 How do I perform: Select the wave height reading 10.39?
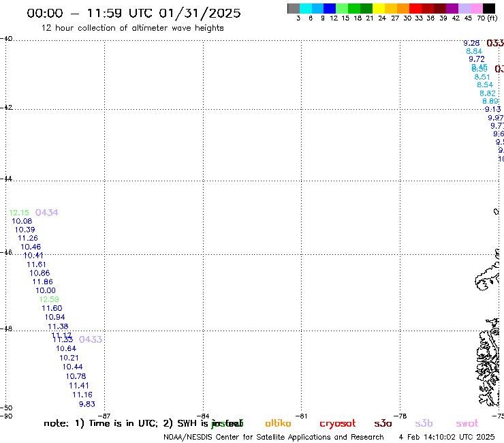25,230
